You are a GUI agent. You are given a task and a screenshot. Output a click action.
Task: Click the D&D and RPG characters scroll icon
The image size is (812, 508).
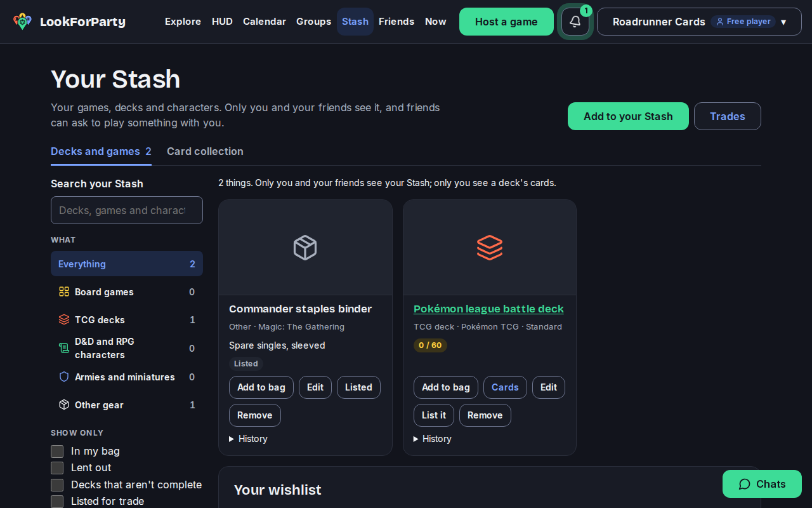point(64,348)
